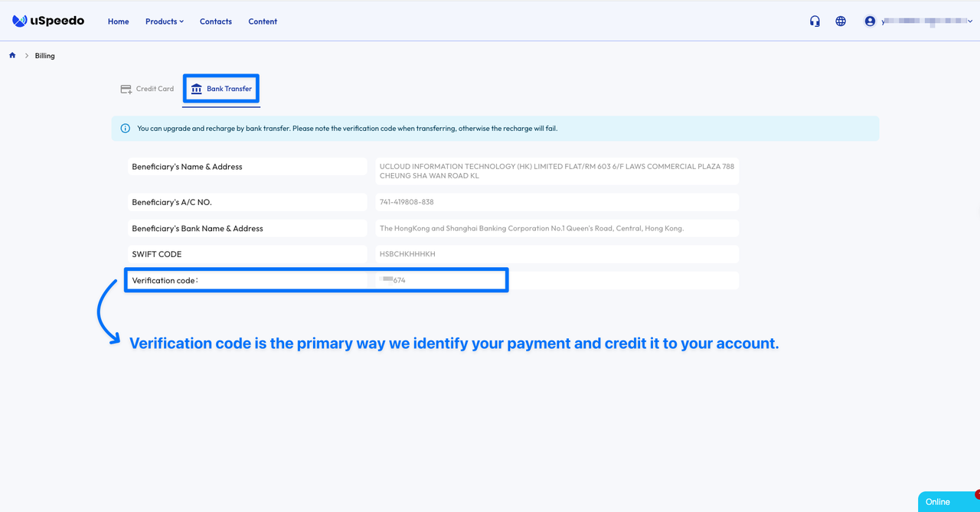Open the Products dropdown
This screenshot has height=512, width=980.
click(161, 21)
